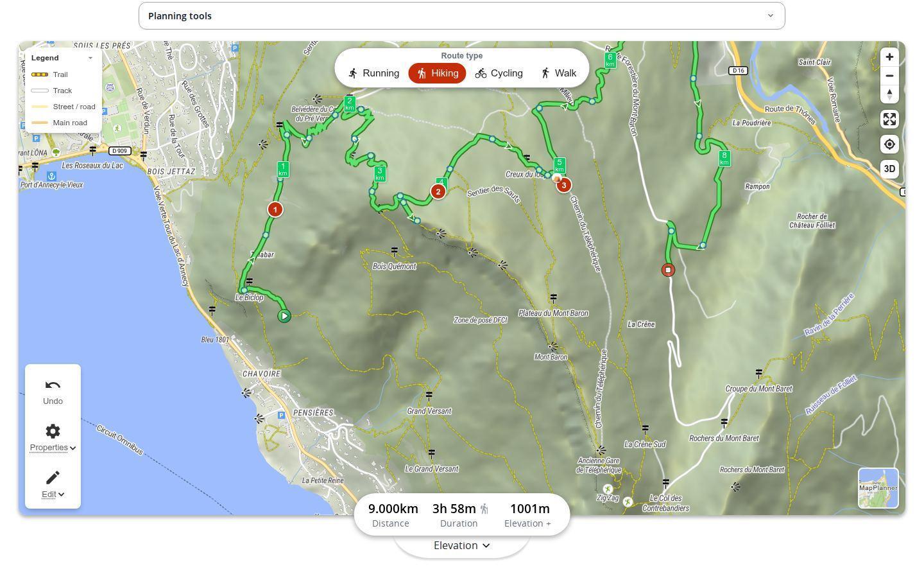Undo the last route change
Image resolution: width=924 pixels, height=578 pixels.
point(53,392)
